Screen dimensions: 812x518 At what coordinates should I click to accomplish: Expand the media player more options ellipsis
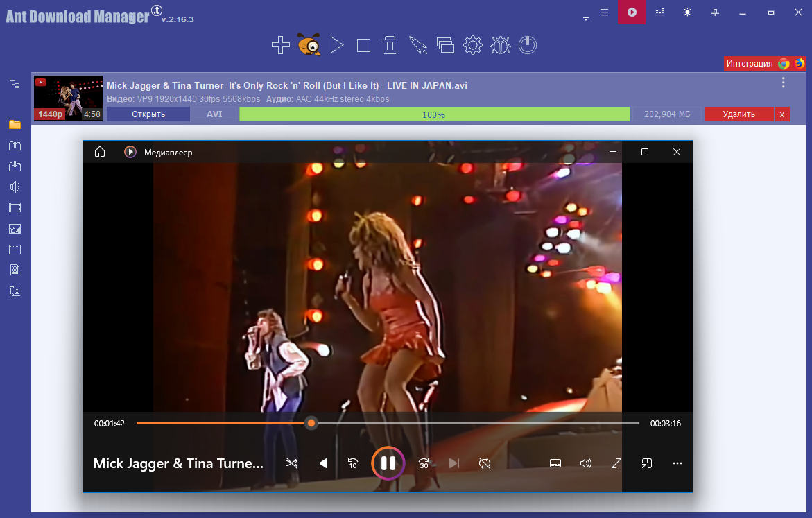677,463
